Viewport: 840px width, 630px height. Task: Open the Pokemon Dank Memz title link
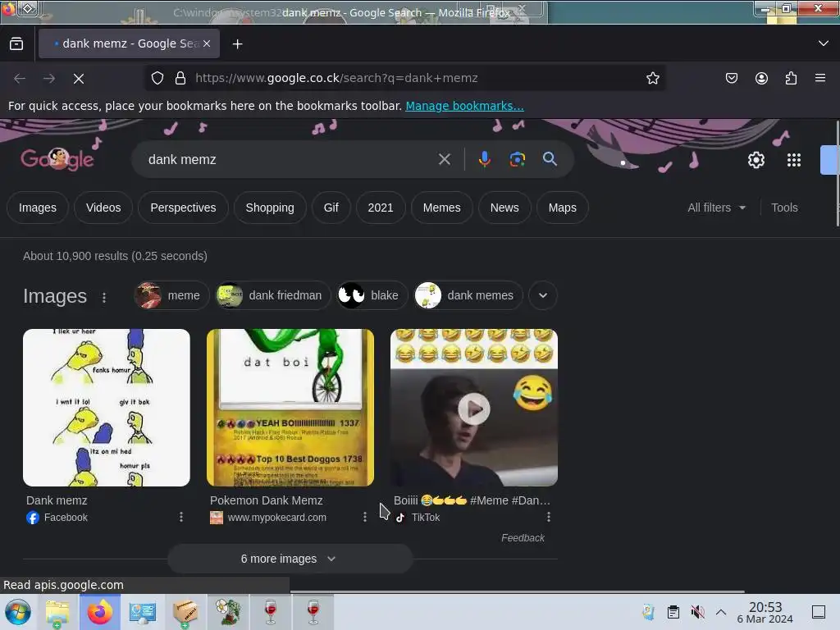click(267, 500)
